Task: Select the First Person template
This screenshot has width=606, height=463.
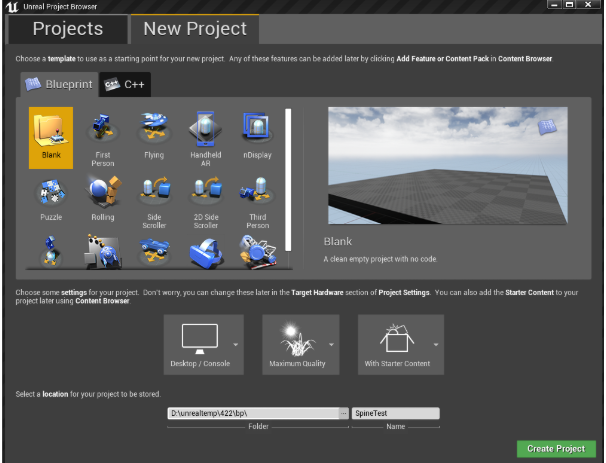Action: [x=102, y=138]
